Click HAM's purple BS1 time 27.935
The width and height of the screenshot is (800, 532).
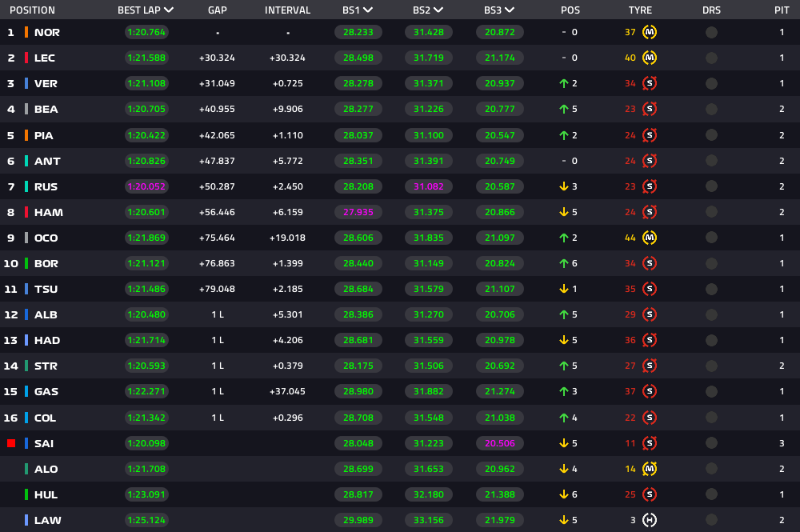(x=358, y=212)
